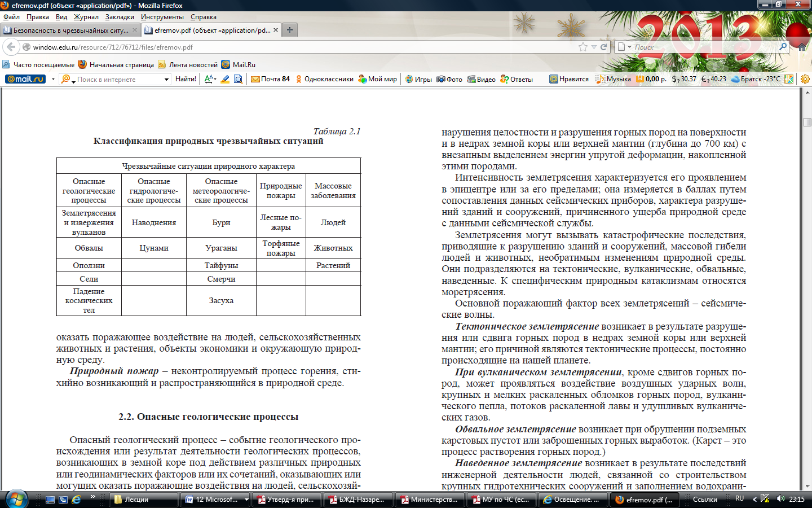Click the Найти! search button

(x=186, y=79)
